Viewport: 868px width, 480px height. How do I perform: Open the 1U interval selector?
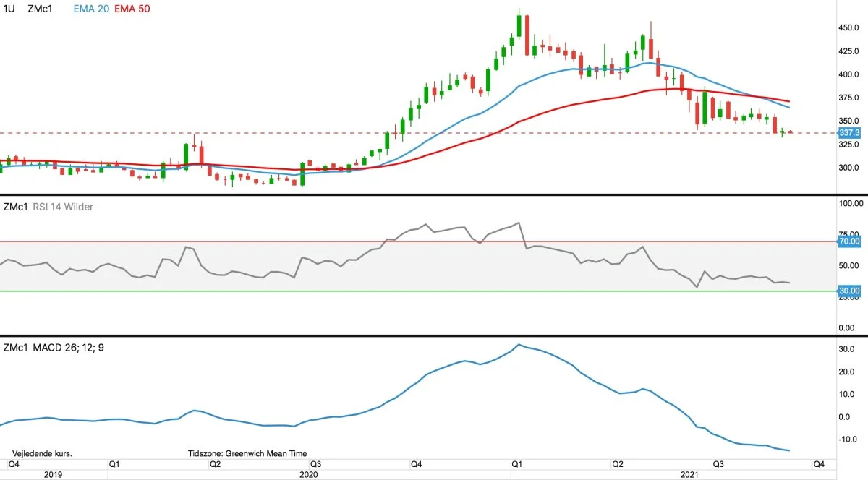tap(9, 9)
